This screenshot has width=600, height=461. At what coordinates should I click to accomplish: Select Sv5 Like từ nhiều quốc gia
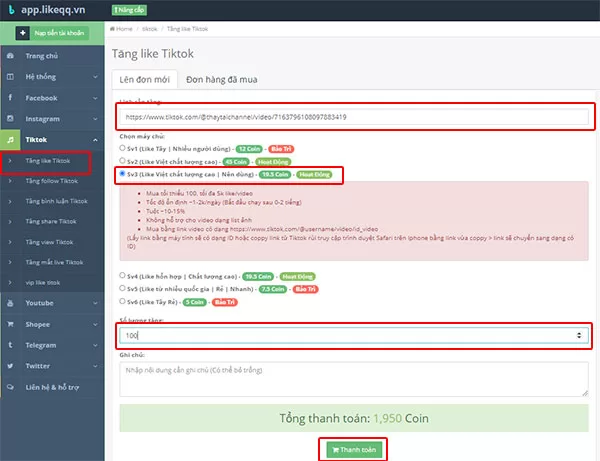coord(122,288)
